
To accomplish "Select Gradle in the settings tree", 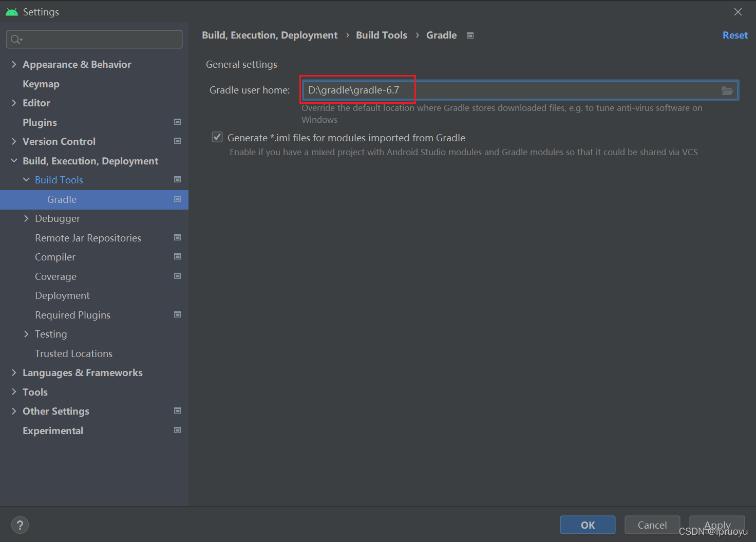I will click(94, 199).
